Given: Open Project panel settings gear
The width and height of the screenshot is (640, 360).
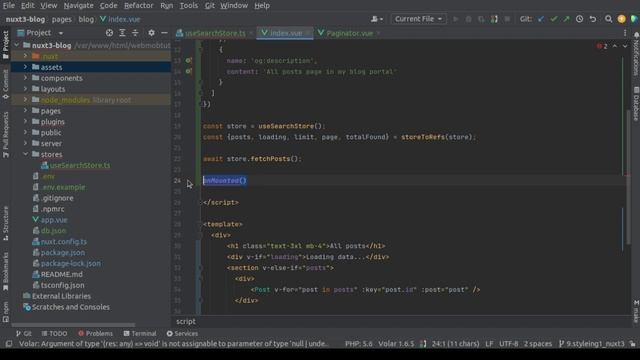Looking at the screenshot, I should pos(151,33).
